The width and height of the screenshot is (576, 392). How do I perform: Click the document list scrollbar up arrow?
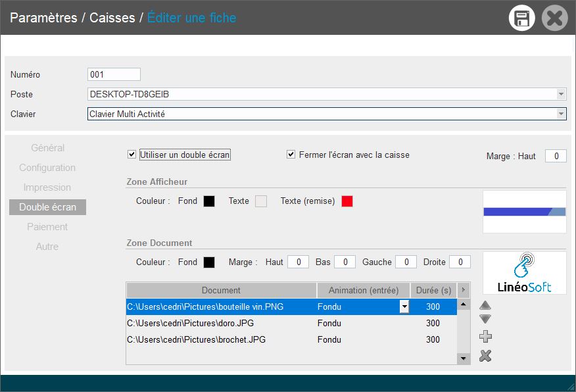(x=463, y=305)
